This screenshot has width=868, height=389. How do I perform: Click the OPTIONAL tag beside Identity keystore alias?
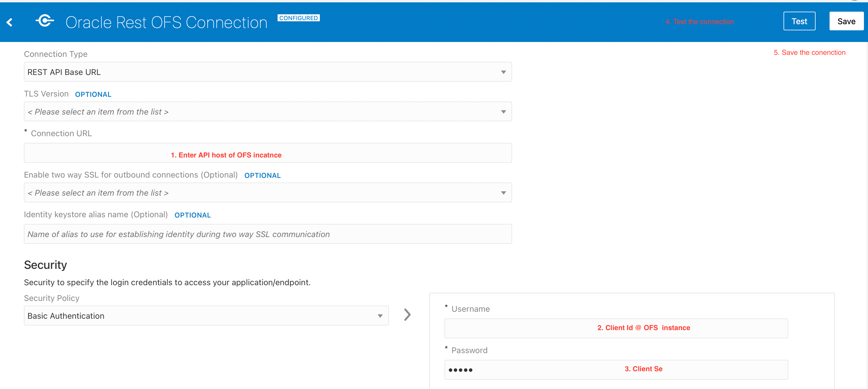click(193, 215)
